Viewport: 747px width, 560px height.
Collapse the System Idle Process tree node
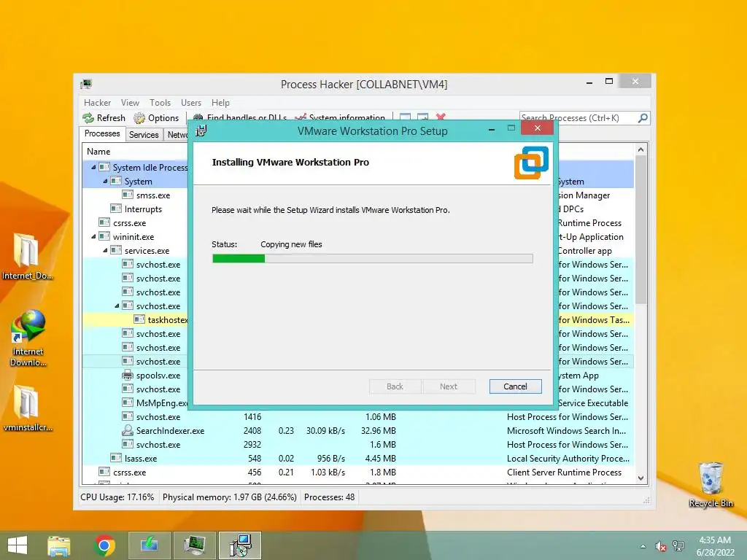93,167
